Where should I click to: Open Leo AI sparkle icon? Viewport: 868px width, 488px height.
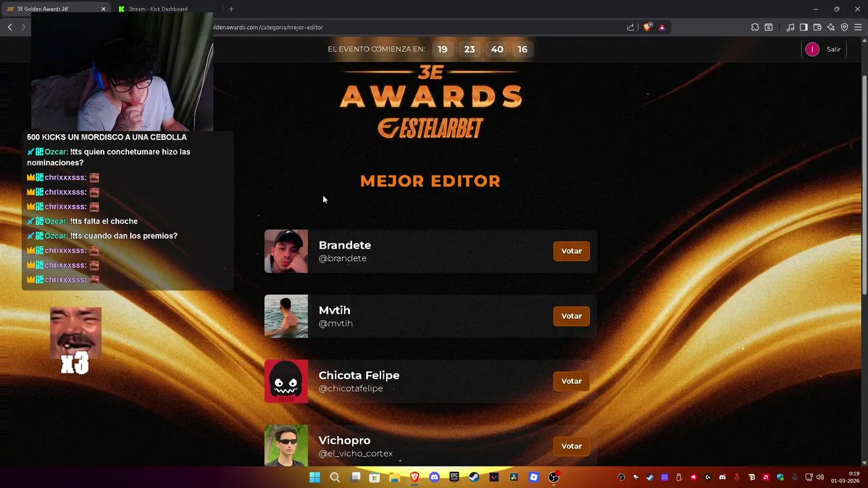click(x=831, y=27)
